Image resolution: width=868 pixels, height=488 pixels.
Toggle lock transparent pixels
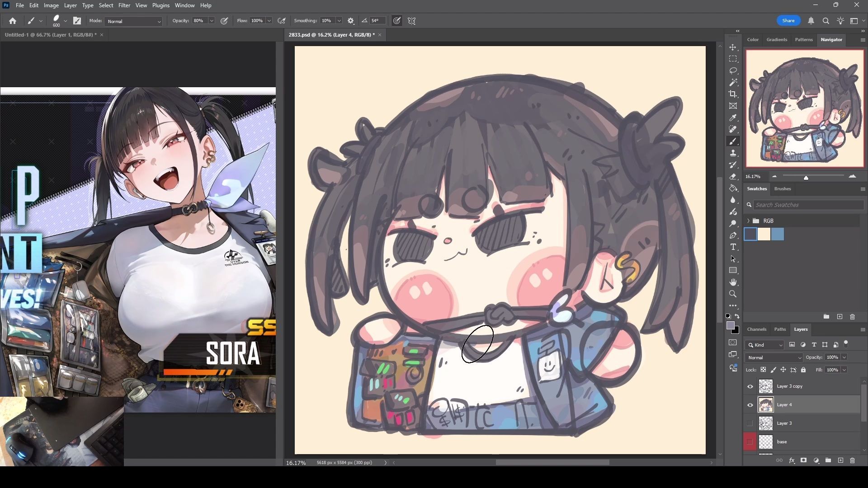pos(763,370)
